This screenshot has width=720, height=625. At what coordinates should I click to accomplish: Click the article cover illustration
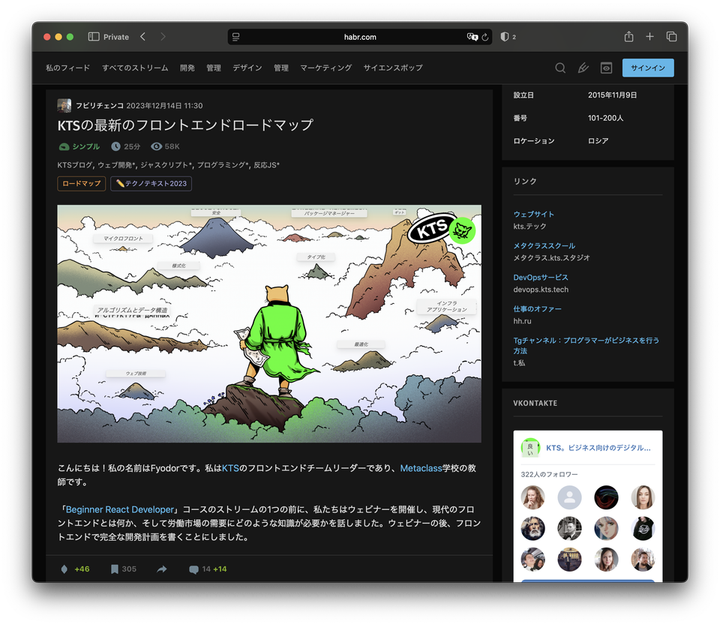pos(269,324)
